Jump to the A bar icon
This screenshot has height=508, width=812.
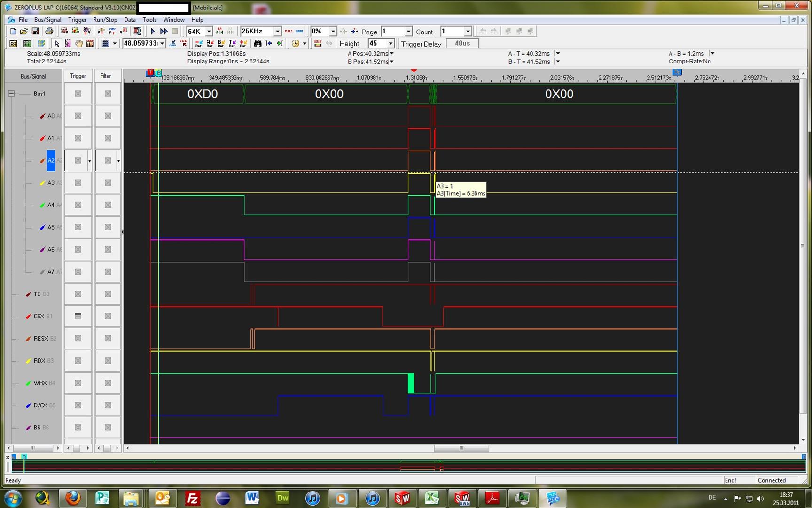210,43
